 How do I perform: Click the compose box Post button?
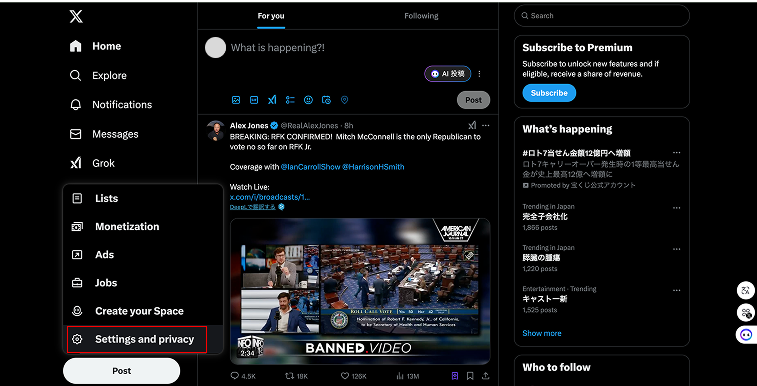click(x=473, y=100)
